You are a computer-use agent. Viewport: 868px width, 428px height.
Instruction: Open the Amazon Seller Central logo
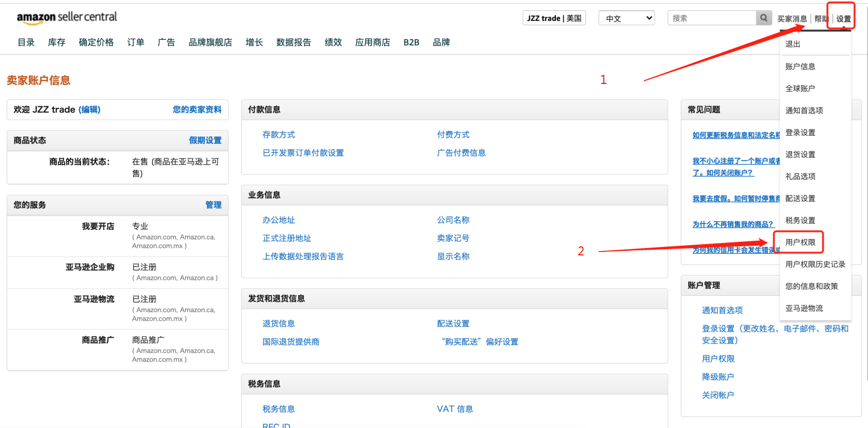67,18
